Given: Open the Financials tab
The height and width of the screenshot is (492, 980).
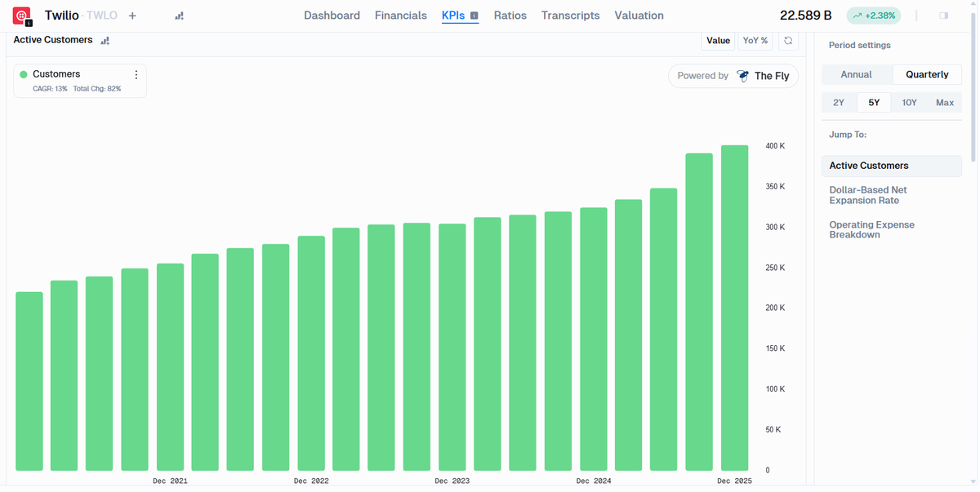Looking at the screenshot, I should tap(401, 16).
